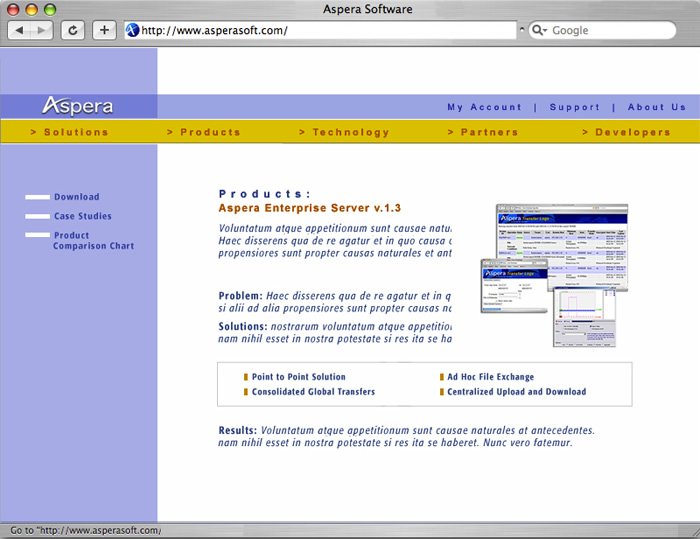Screen dimensions: 700x539
Task: Select the Products menu item
Action: tap(204, 132)
